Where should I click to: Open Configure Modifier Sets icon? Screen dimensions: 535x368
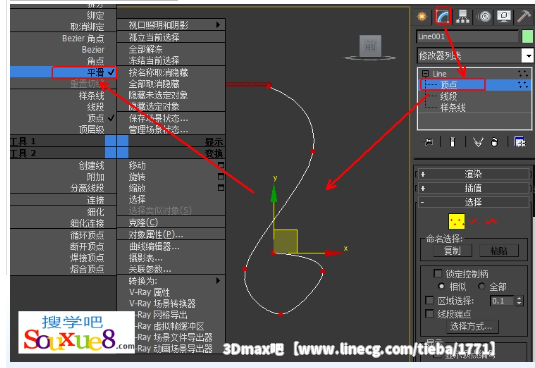pos(520,142)
